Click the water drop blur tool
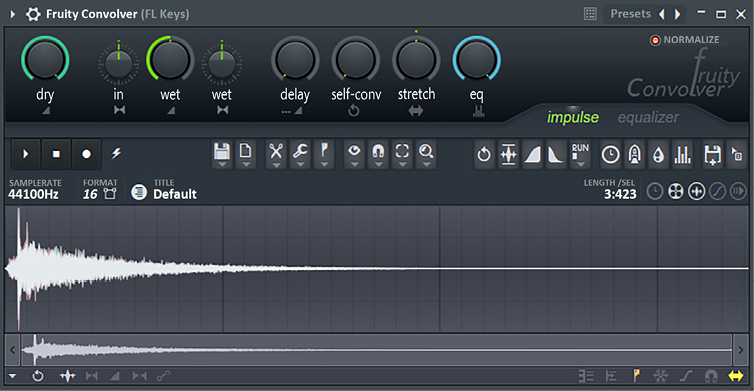Screen dimensions: 754x391 tap(658, 155)
